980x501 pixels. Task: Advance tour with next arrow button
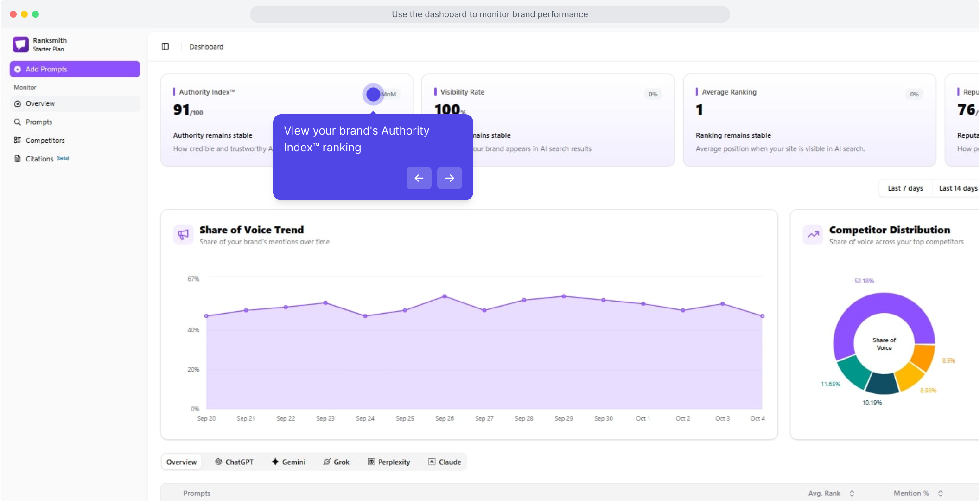[x=449, y=178]
